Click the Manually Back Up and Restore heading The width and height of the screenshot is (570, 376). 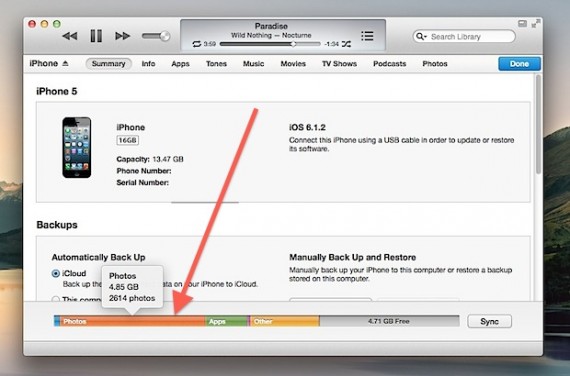tap(352, 257)
